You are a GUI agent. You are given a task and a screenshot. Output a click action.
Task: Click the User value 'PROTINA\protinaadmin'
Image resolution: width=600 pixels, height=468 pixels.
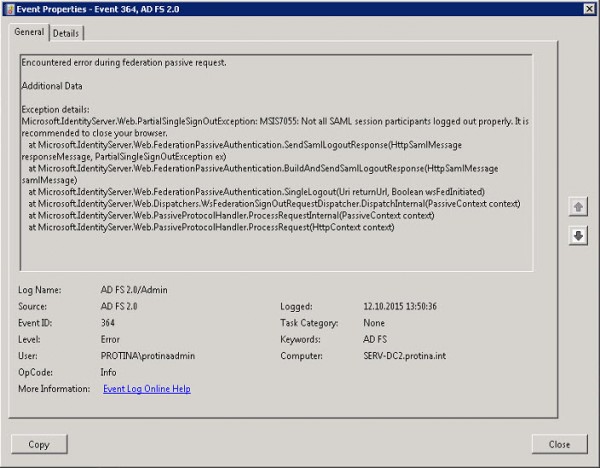click(x=148, y=356)
